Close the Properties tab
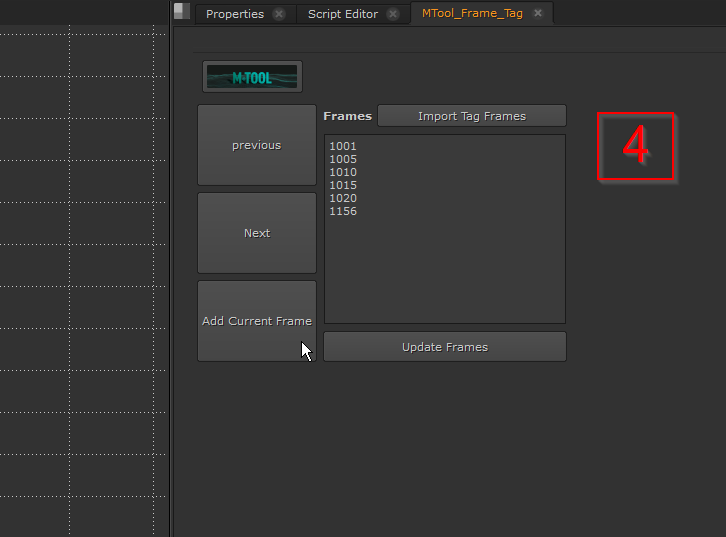 [x=278, y=14]
